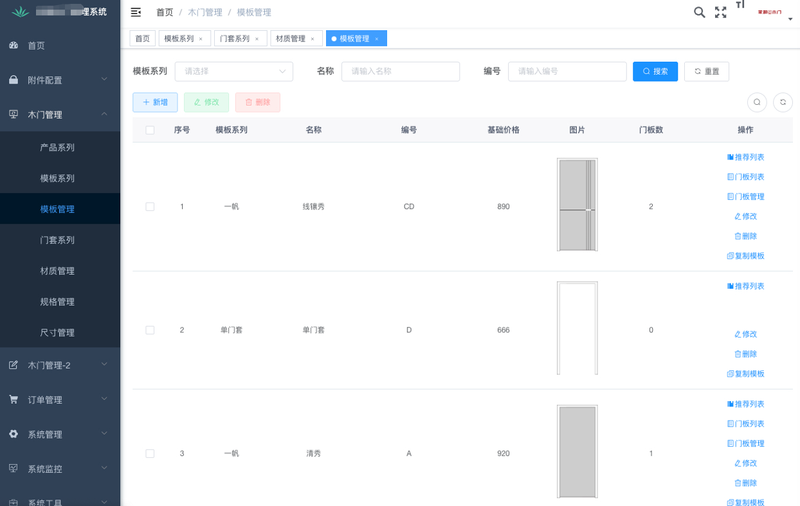The height and width of the screenshot is (506, 800).
Task: Open the 模板系列 dropdown filter
Action: pos(234,72)
